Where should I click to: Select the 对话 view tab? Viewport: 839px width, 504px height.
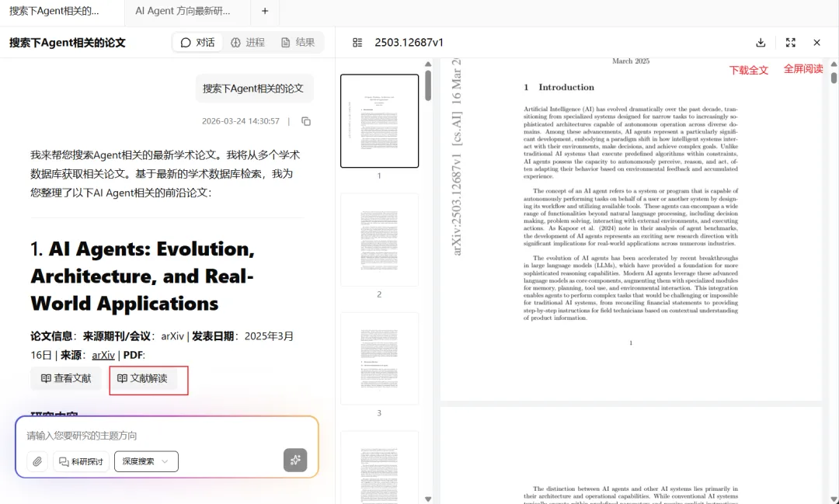(197, 42)
